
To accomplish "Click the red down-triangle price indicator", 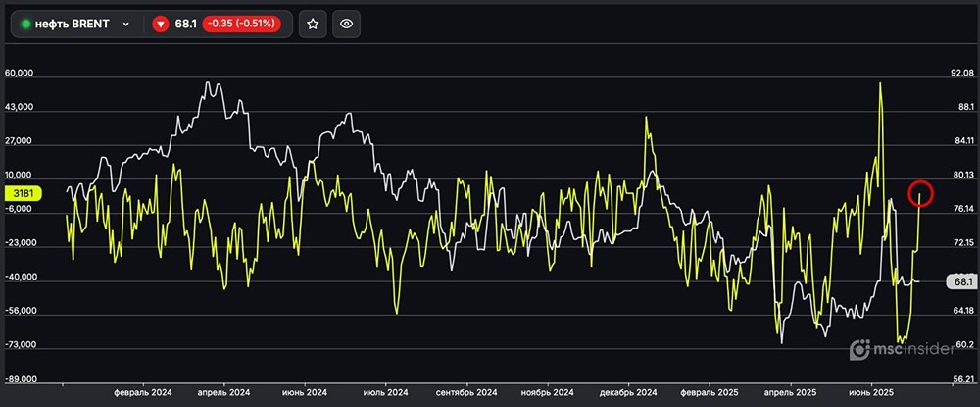I will tap(161, 24).
